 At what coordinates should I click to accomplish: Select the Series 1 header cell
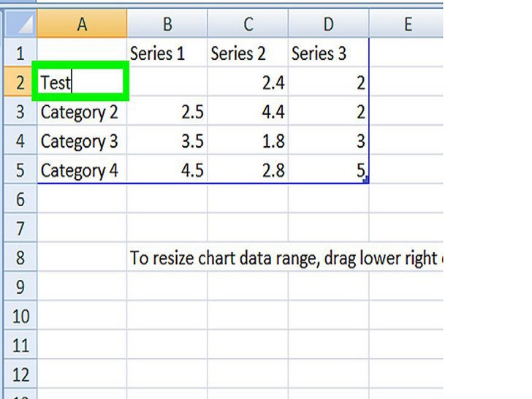coord(167,53)
